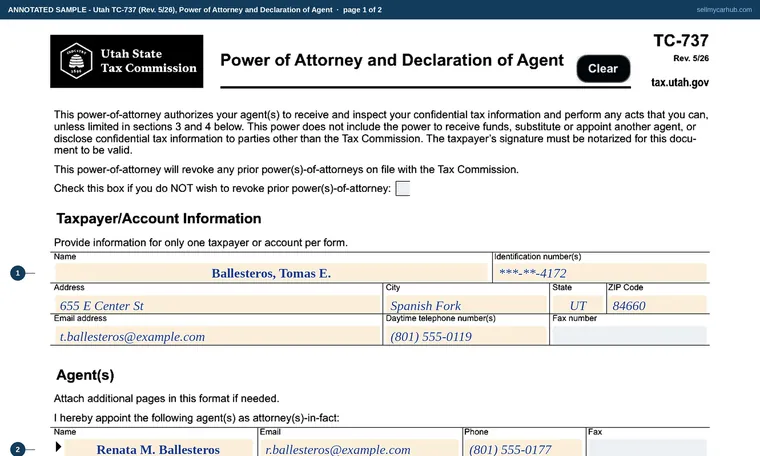Click the empty agent Fax field
Viewport: 760px width, 456px height.
click(648, 449)
